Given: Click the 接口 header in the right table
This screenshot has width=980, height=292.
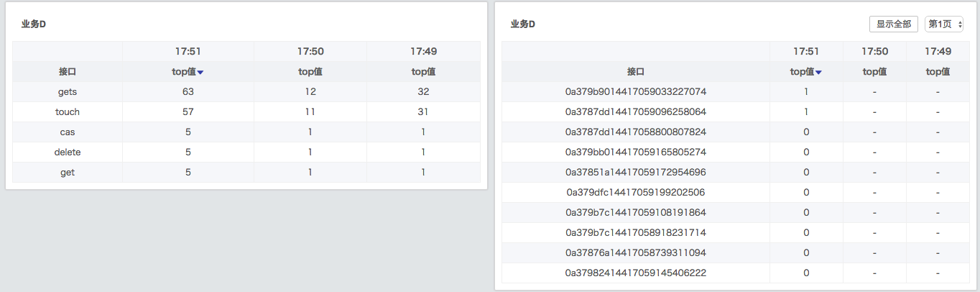Looking at the screenshot, I should click(635, 71).
